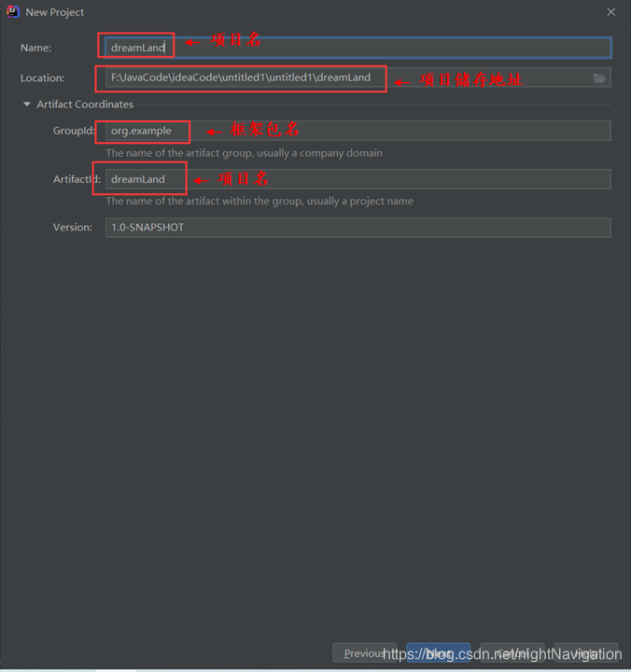Image resolution: width=631 pixels, height=672 pixels.
Task: Go back with the Previous button
Action: coord(365,653)
